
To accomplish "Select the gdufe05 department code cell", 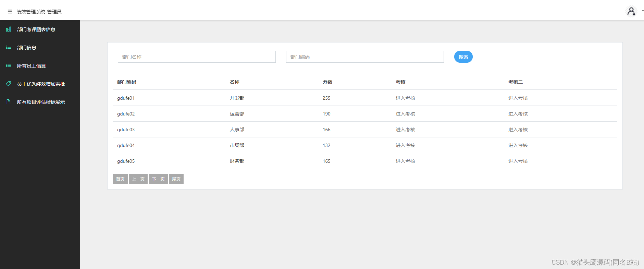I will click(126, 161).
